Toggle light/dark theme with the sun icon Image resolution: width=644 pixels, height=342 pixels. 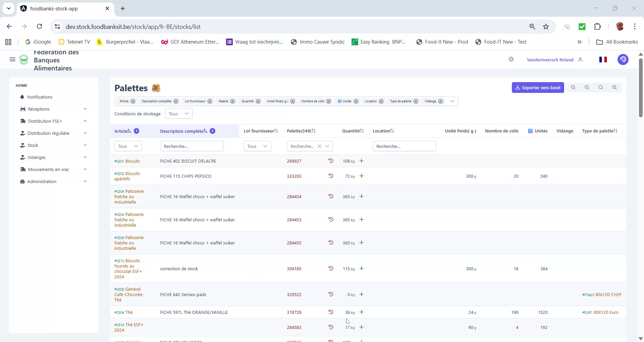[511, 59]
